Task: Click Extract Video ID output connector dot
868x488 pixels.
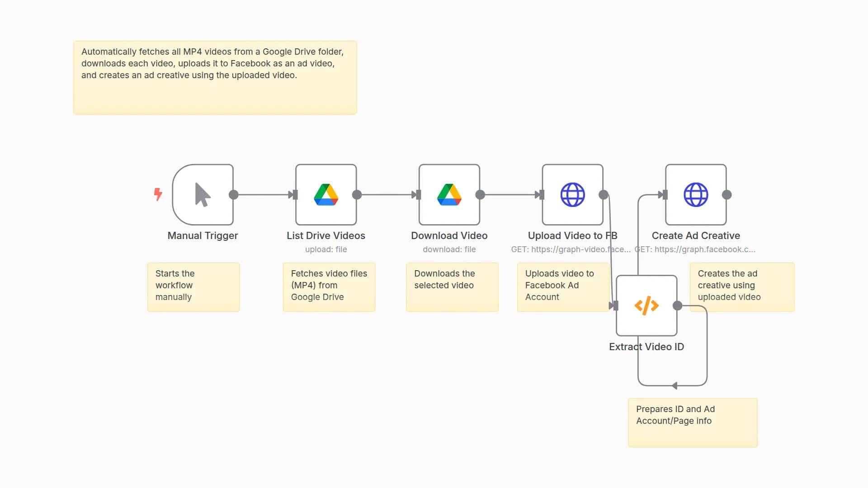Action: pos(677,305)
